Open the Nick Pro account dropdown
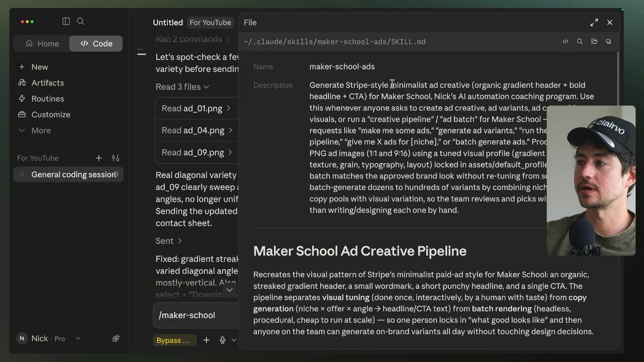The width and height of the screenshot is (644, 362). (48, 338)
